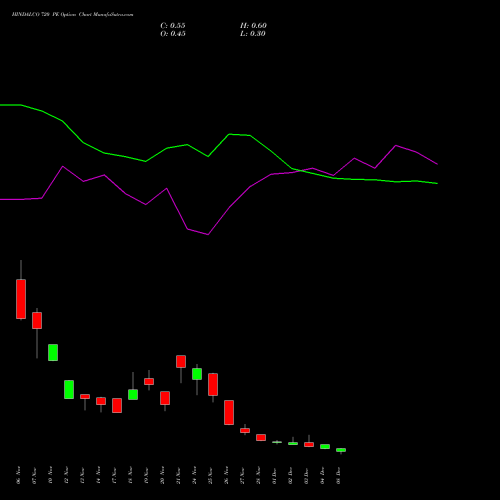The height and width of the screenshot is (500, 500).
Task: Click the 24 Nov date label
Action: pos(194,475)
